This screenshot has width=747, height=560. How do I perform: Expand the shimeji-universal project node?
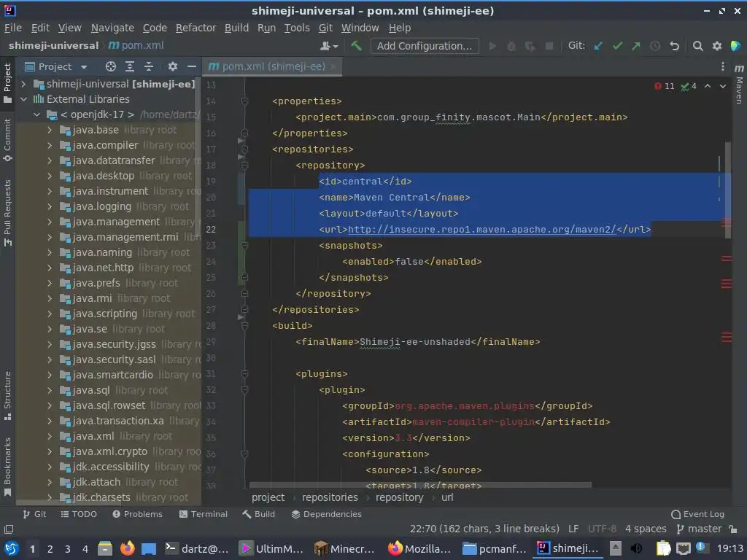pyautogui.click(x=23, y=84)
